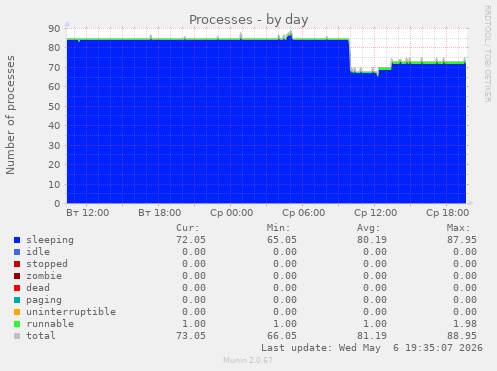Click the 'Munin 2.0.67' version text
This screenshot has height=371, width=497.
click(248, 360)
